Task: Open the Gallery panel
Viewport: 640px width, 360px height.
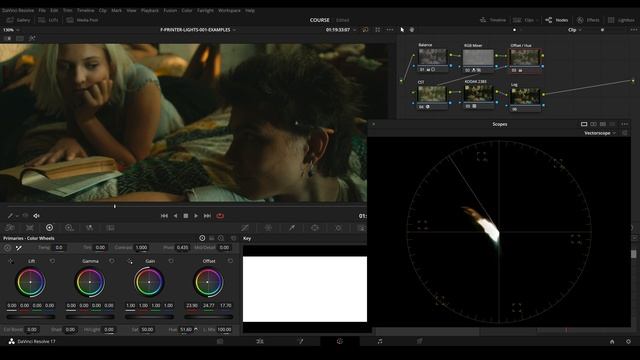Action: coord(18,20)
